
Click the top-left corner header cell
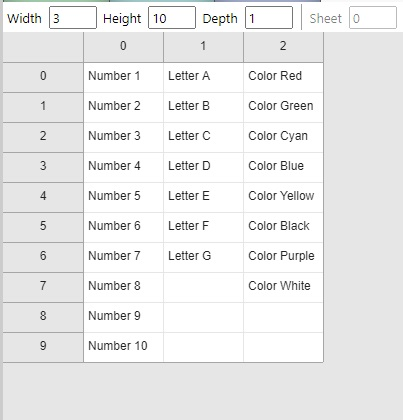43,47
